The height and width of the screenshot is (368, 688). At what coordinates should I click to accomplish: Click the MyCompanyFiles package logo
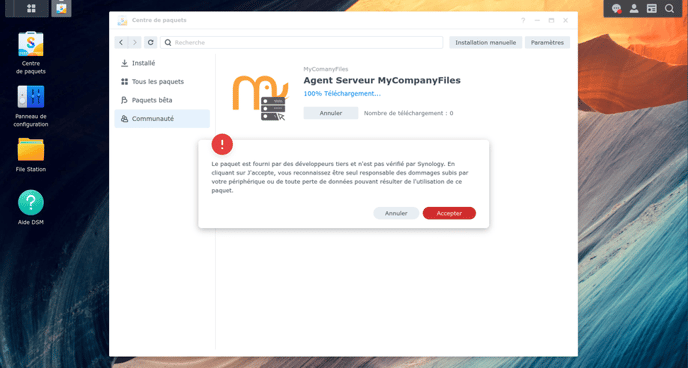point(260,98)
